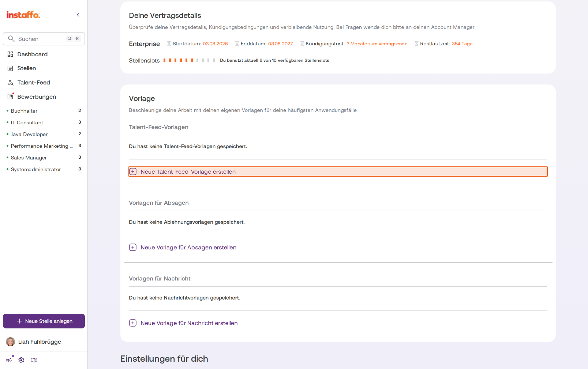Click into the Suchen search field
588x369 pixels.
pyautogui.click(x=44, y=39)
